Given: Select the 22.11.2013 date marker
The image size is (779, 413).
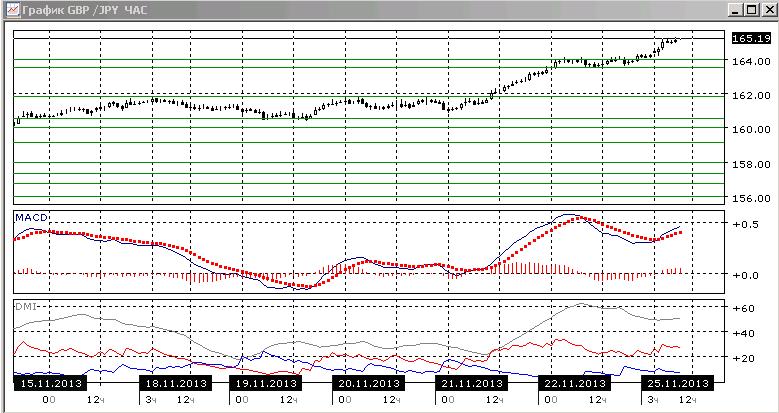Looking at the screenshot, I should [574, 384].
